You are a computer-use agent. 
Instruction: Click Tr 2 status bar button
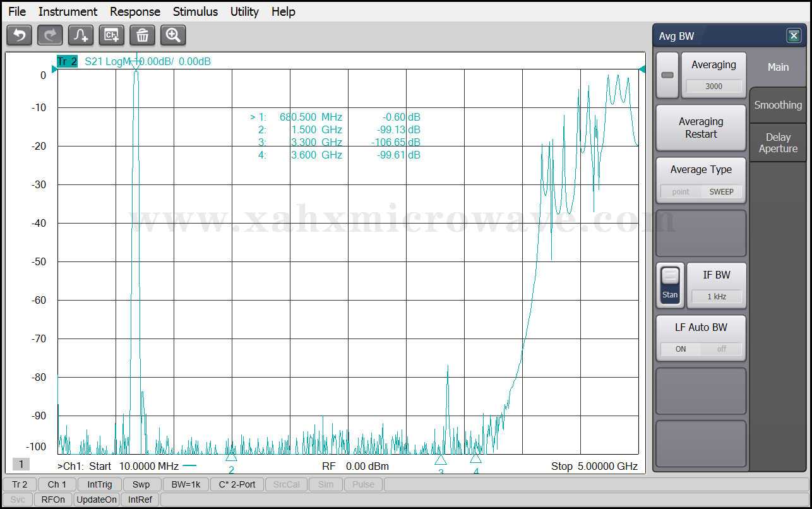[x=20, y=484]
